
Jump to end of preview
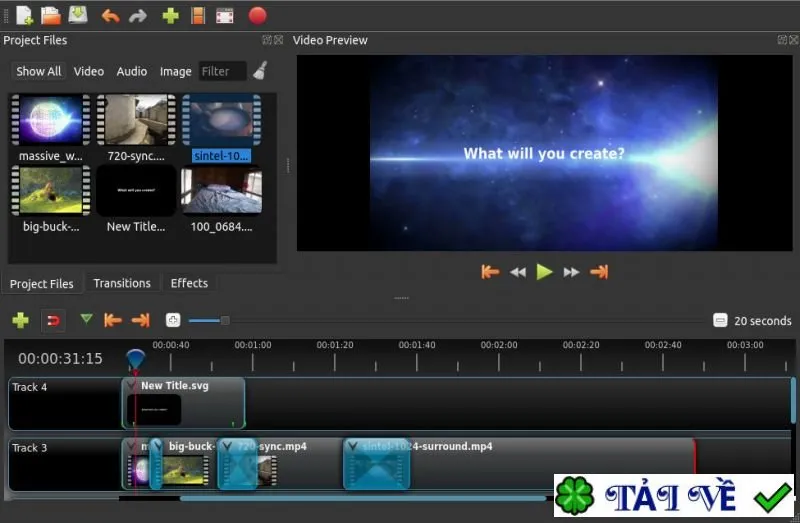tap(599, 272)
